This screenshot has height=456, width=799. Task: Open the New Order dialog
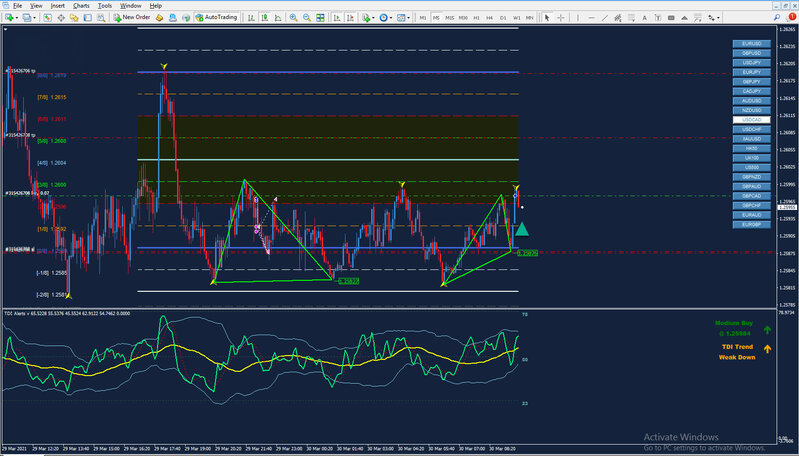(132, 17)
